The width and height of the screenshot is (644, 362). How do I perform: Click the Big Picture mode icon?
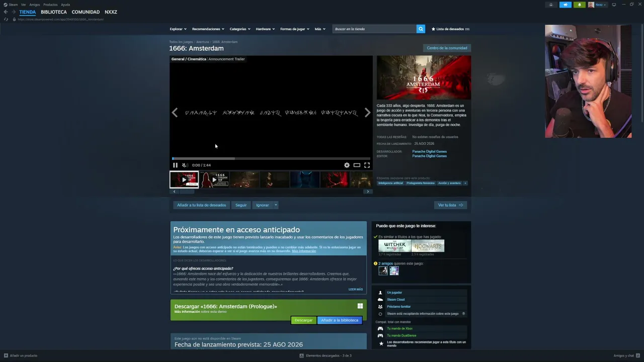coord(614,5)
